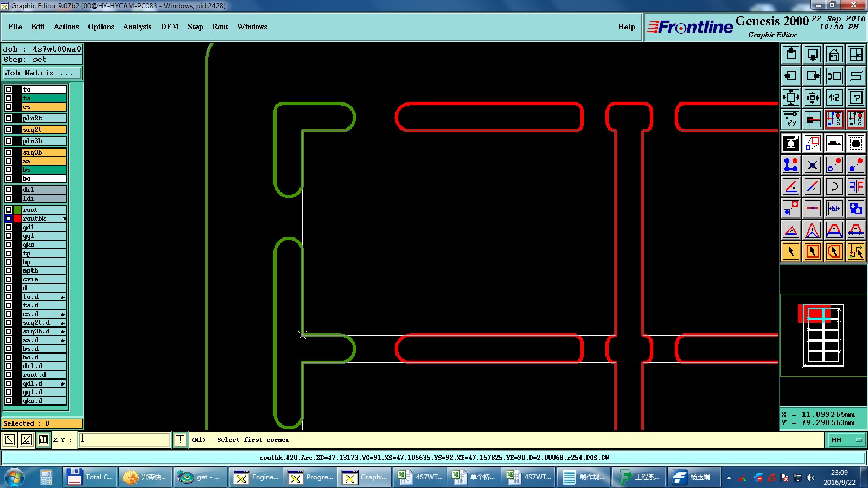Toggle the checkbox for layer 'routbk'
Screen dimensions: 868x488
tap(9, 219)
